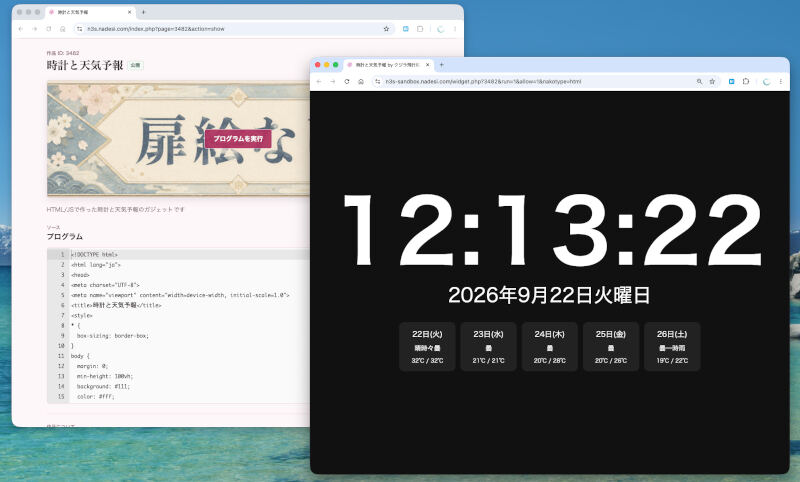
Task: Click the code line with html lang="ja"
Action: [95, 265]
